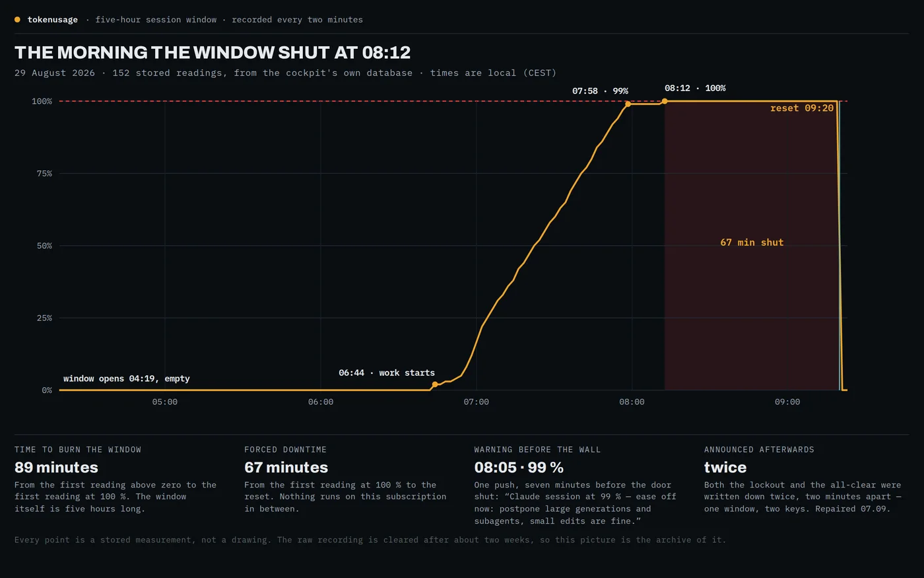This screenshot has height=578, width=924.
Task: Click the 100% y-axis label
Action: pyautogui.click(x=42, y=101)
